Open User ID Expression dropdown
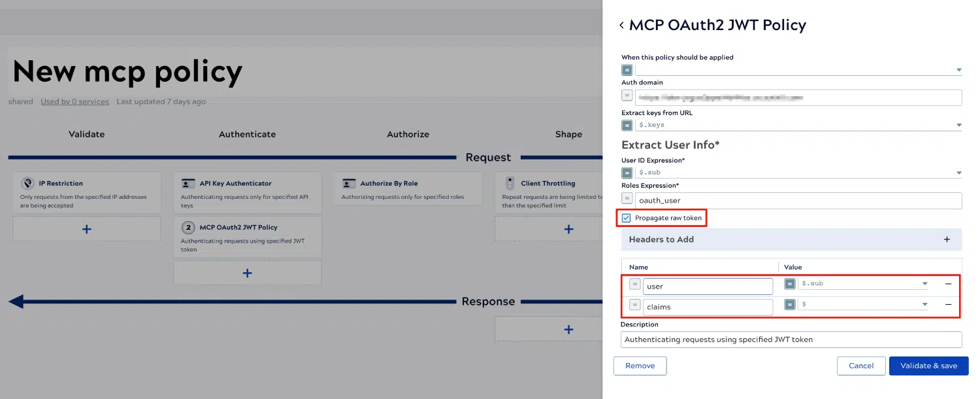 (959, 173)
